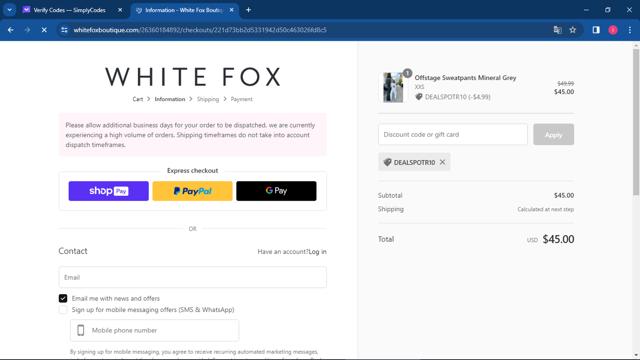Focus the Mobile phone number field
This screenshot has height=360, width=640.
[155, 330]
